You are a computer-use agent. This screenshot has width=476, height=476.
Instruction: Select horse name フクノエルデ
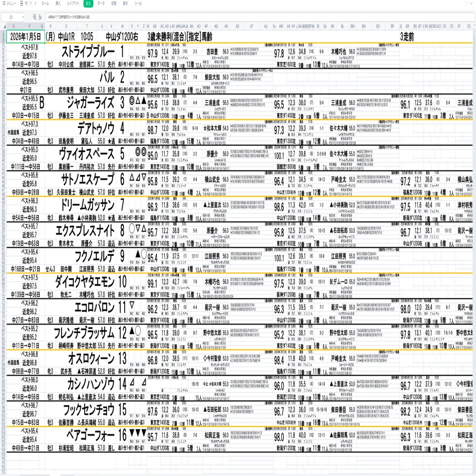coord(95,256)
